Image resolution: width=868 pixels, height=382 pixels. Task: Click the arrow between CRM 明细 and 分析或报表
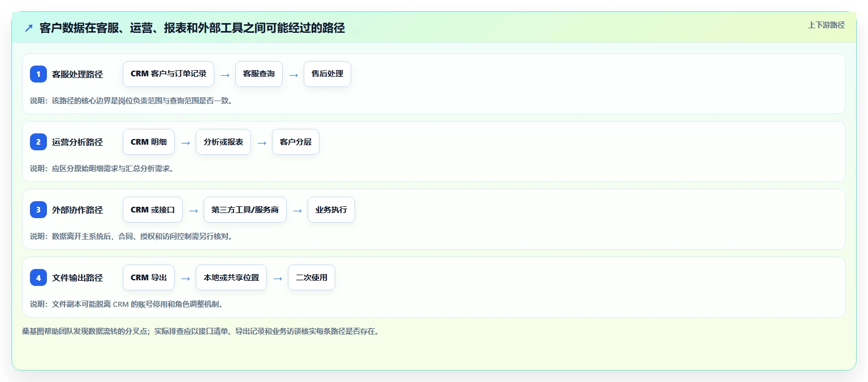pos(185,142)
